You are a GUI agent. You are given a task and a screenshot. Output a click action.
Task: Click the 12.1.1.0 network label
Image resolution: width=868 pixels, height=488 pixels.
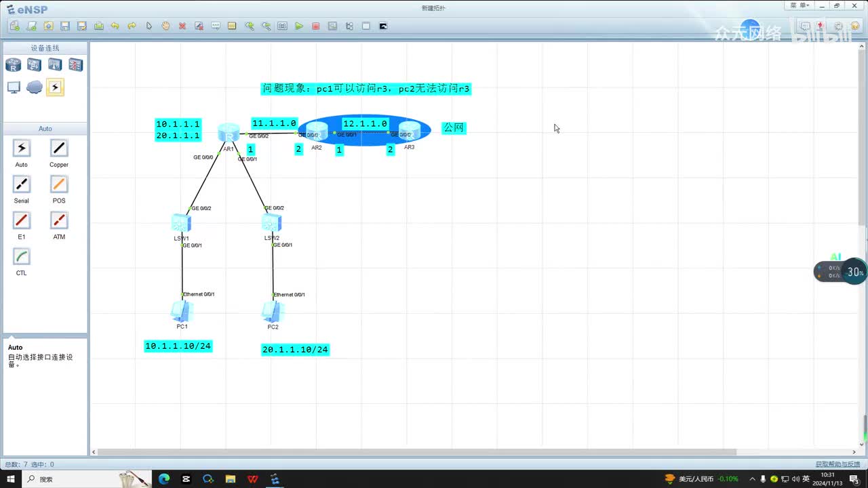coord(365,124)
